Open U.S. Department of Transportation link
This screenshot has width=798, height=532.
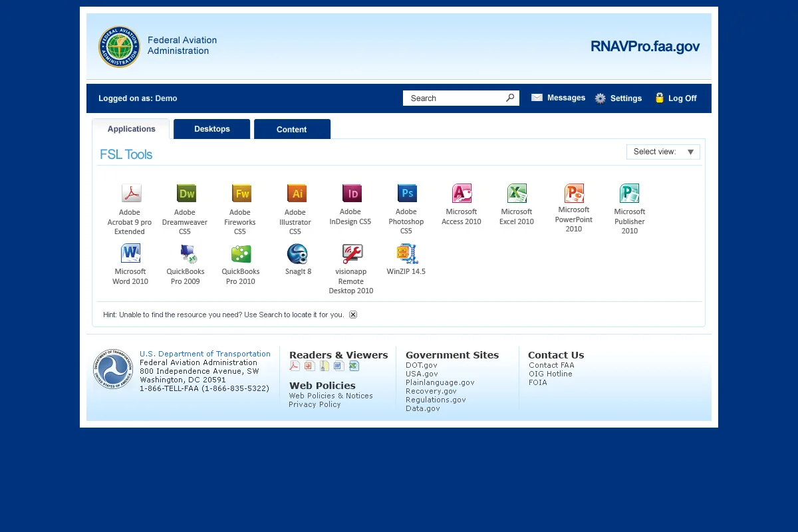click(205, 354)
